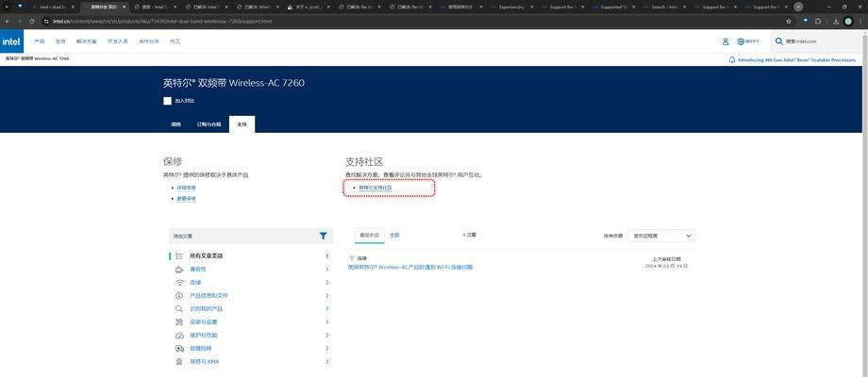Click the 英特尔 双频带 Wireless-AC 7260 breadcrumb
The image size is (868, 377).
(37, 58)
